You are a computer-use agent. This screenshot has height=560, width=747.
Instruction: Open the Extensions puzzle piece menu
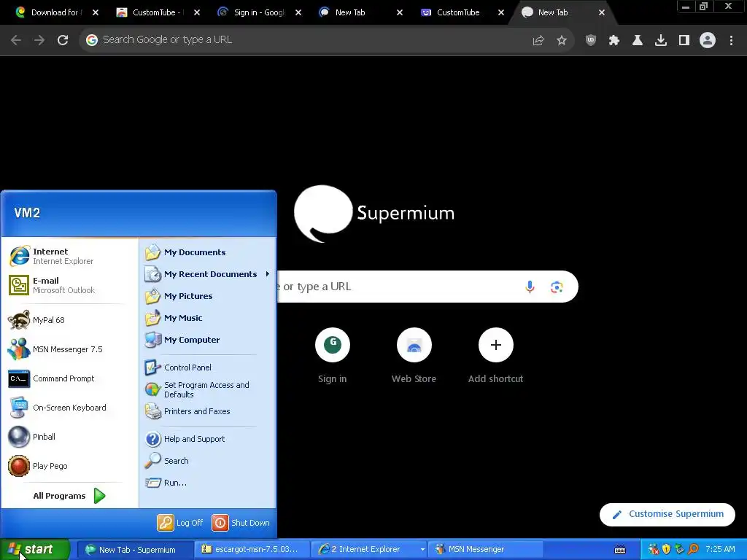tap(614, 40)
